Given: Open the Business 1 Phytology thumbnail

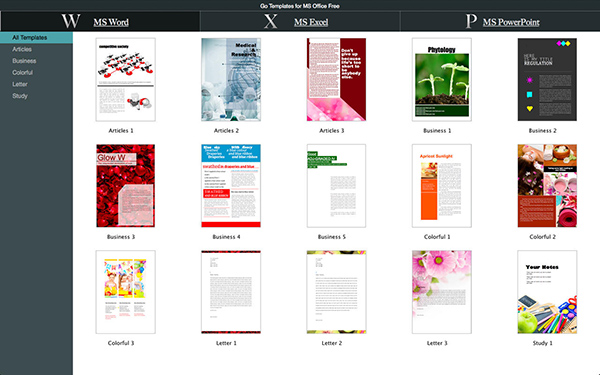Looking at the screenshot, I should click(442, 80).
